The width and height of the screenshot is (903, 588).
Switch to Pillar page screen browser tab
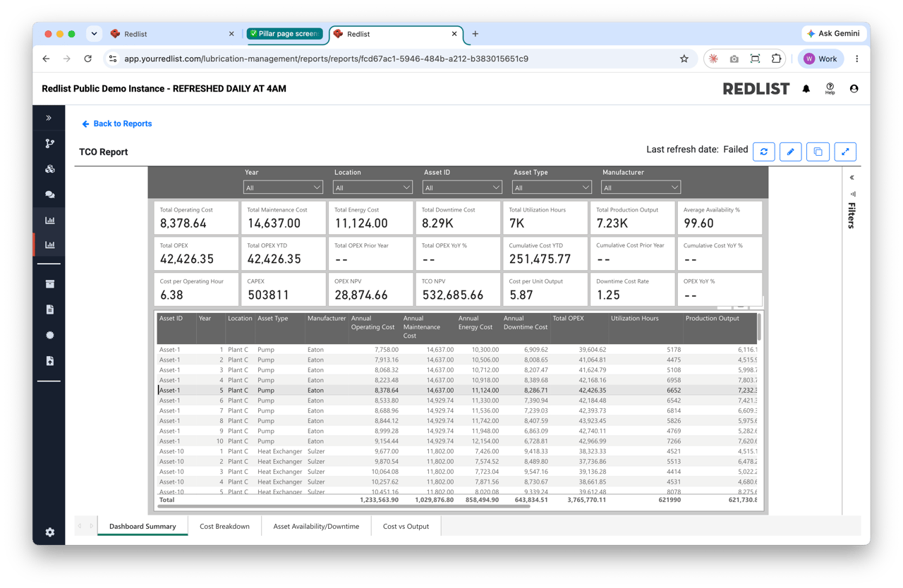coord(285,34)
